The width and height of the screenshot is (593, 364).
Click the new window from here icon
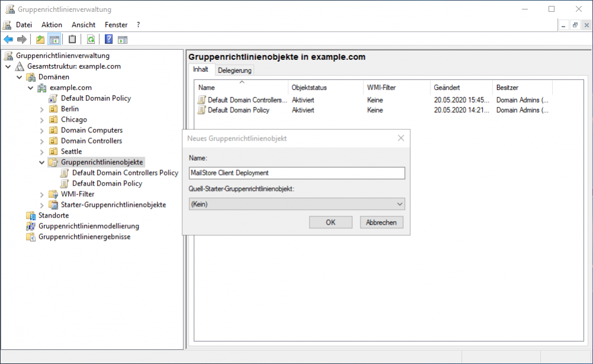tap(123, 39)
